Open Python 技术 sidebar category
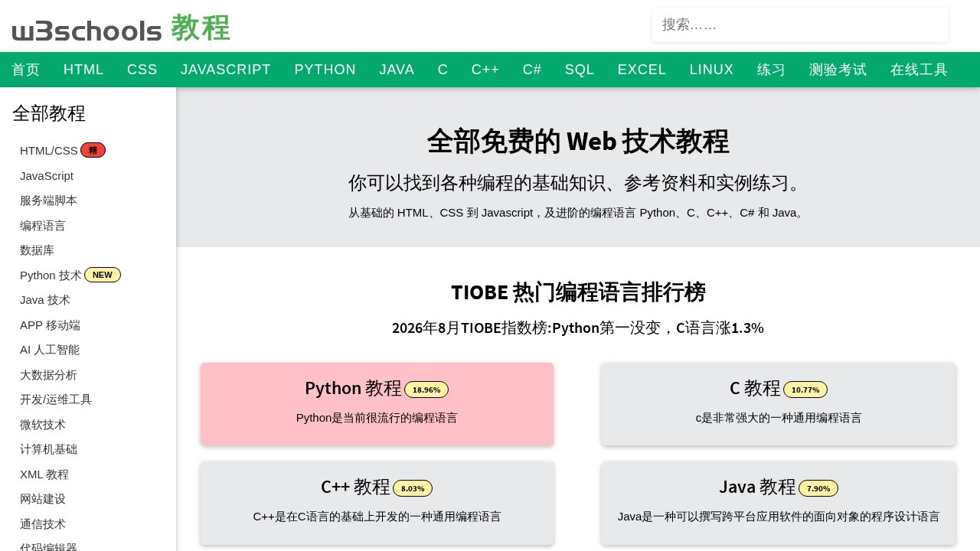 click(x=51, y=275)
